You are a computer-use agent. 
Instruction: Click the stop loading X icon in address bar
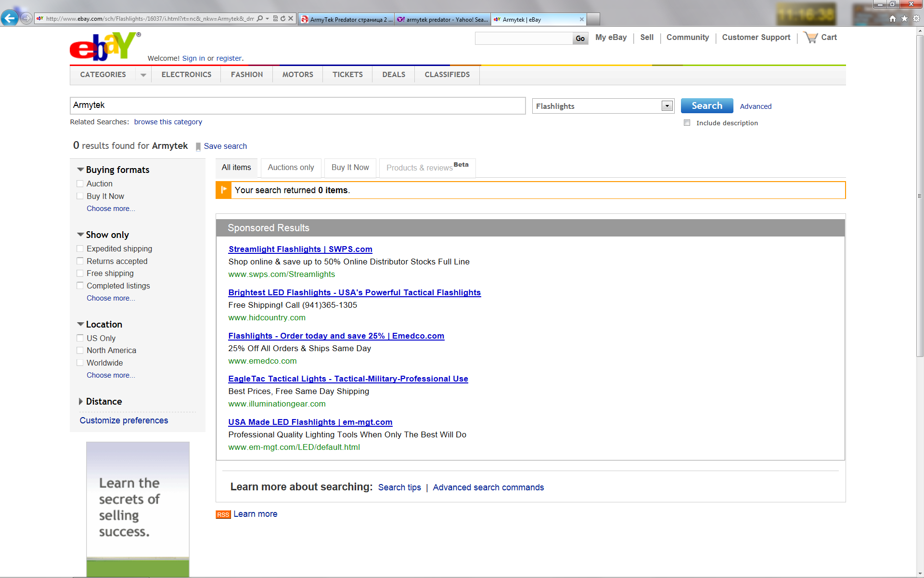[x=291, y=19]
